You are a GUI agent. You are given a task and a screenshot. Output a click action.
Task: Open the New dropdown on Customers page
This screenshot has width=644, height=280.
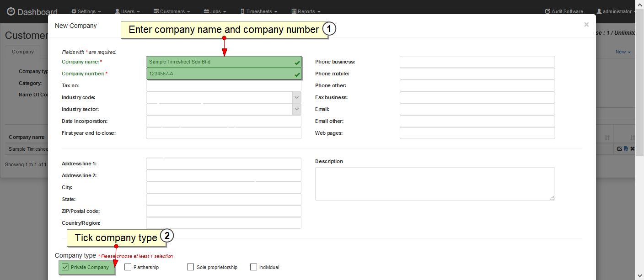click(x=623, y=52)
